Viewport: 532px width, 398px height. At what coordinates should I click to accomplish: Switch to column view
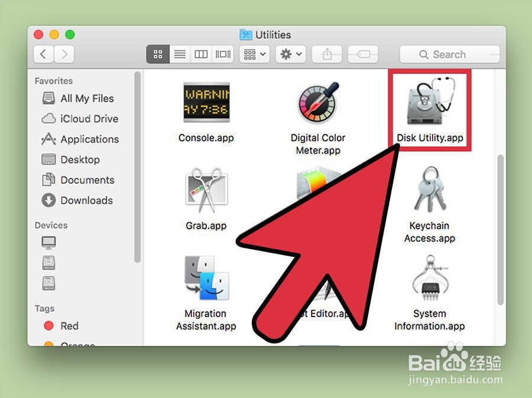[x=201, y=54]
